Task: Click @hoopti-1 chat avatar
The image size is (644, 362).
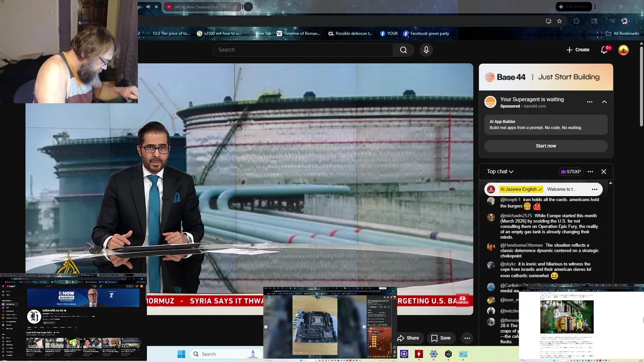Action: [x=491, y=201]
